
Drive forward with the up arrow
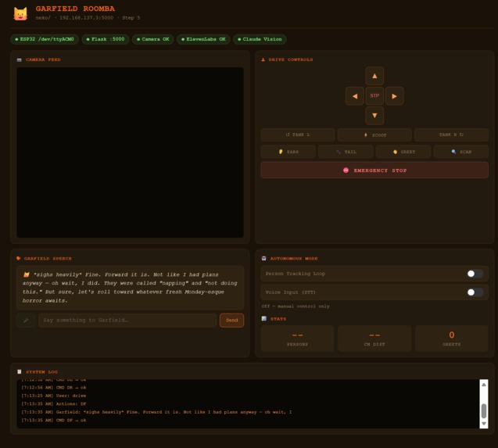point(374,76)
